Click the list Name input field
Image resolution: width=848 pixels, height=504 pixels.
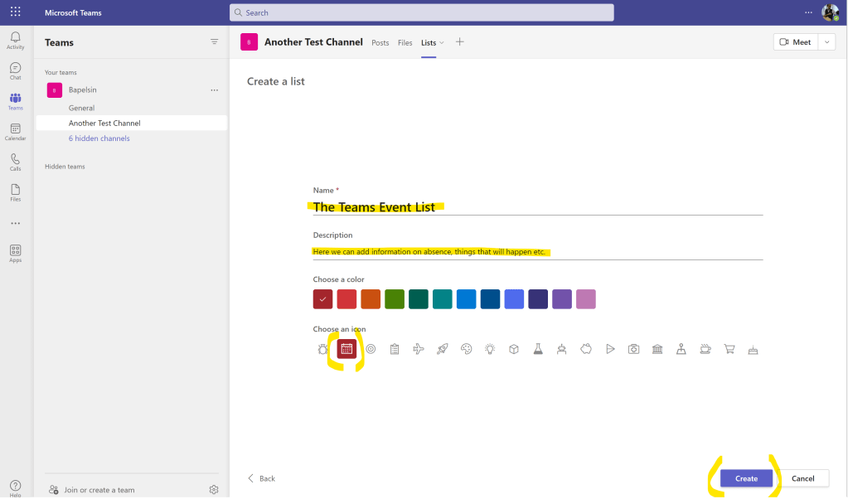point(537,207)
